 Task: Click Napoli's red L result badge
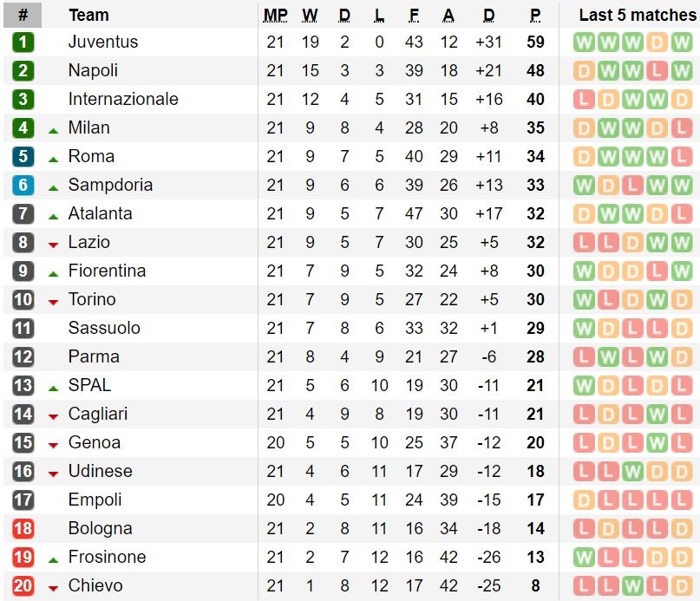click(657, 70)
